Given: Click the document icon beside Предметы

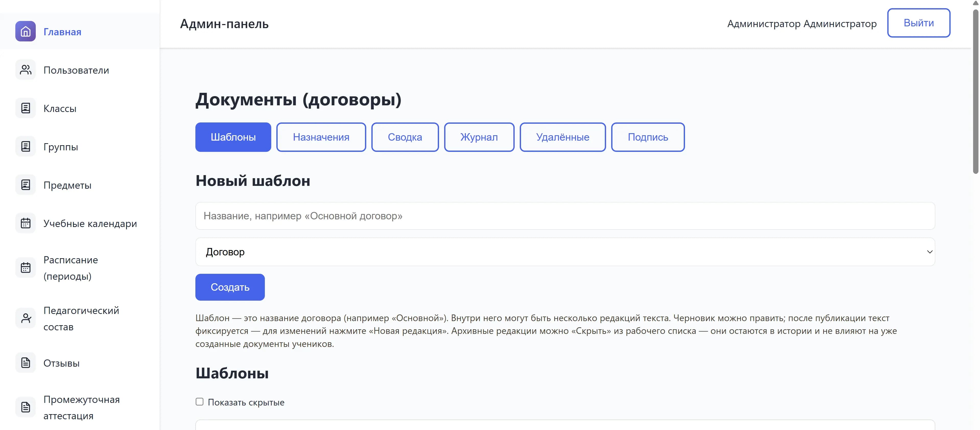Looking at the screenshot, I should [26, 185].
